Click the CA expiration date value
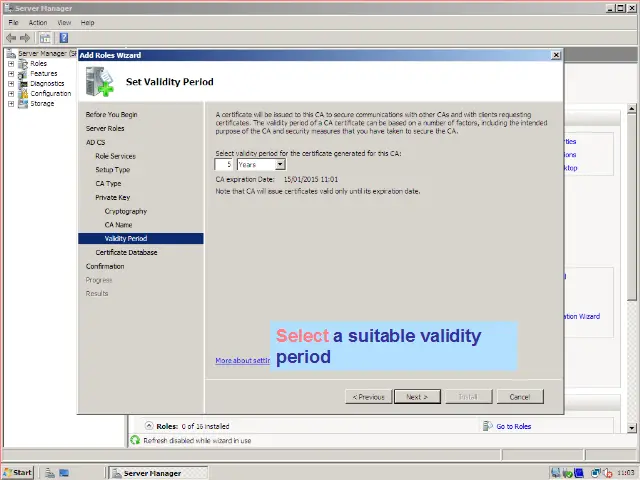640x480 pixels. pyautogui.click(x=311, y=180)
